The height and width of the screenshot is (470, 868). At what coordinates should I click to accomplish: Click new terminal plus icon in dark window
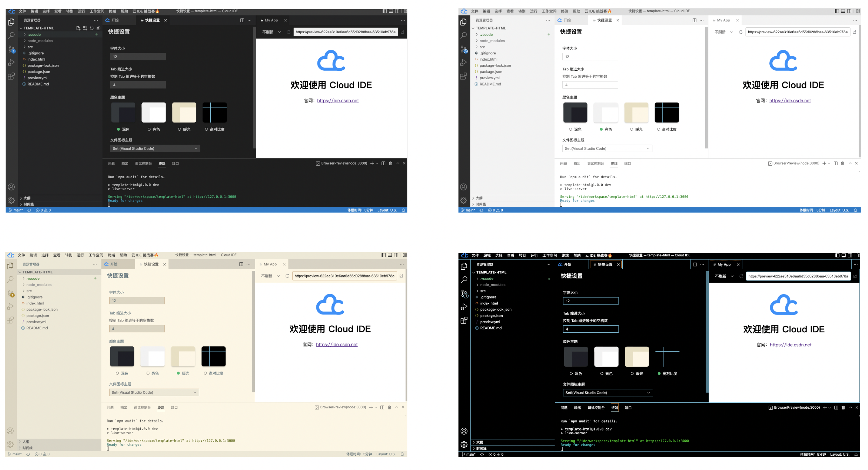372,164
